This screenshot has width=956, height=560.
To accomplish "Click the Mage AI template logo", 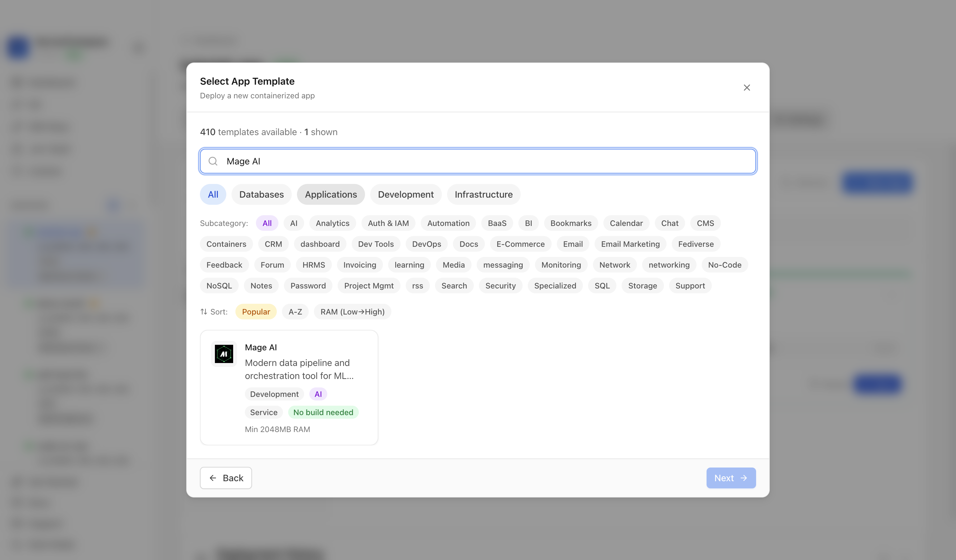I will 224,354.
